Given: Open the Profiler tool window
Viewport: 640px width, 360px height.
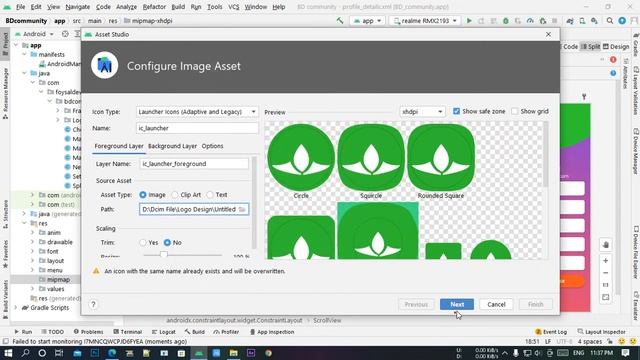Looking at the screenshot, I should point(226,332).
